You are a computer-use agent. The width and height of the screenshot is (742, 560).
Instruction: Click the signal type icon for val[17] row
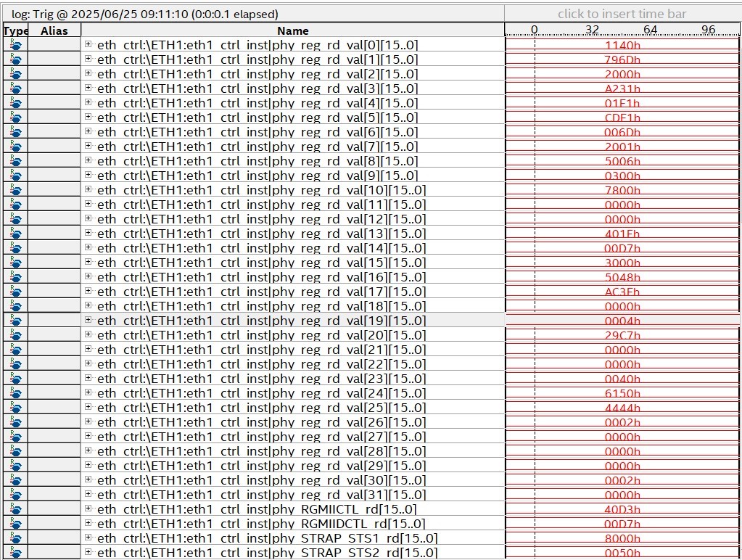tap(15, 292)
